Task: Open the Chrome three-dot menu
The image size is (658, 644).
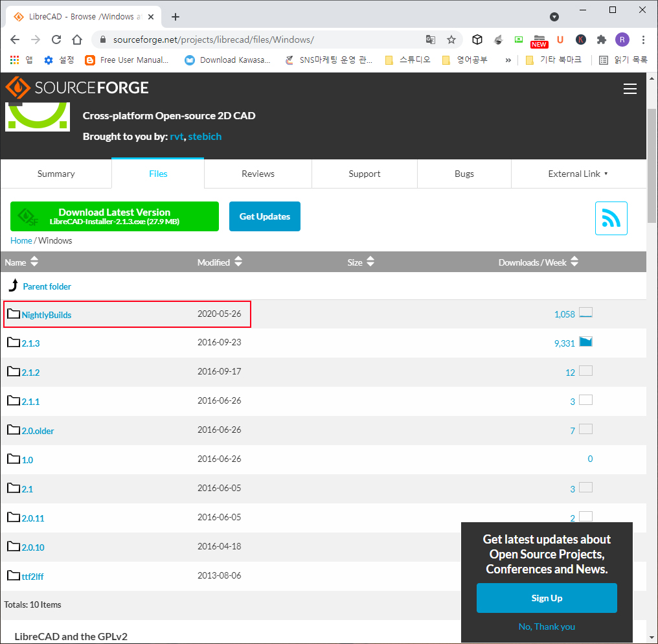Action: tap(643, 40)
